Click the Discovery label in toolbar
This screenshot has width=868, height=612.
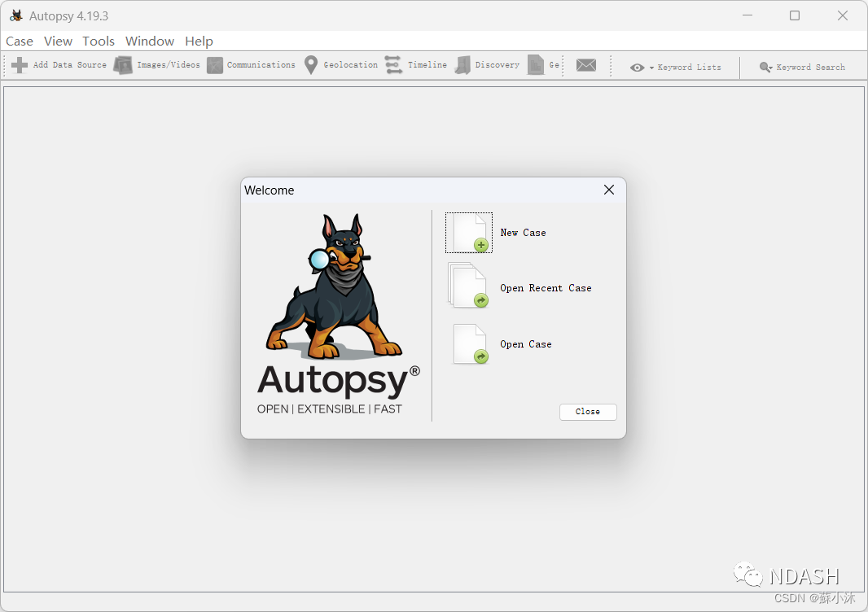[498, 65]
